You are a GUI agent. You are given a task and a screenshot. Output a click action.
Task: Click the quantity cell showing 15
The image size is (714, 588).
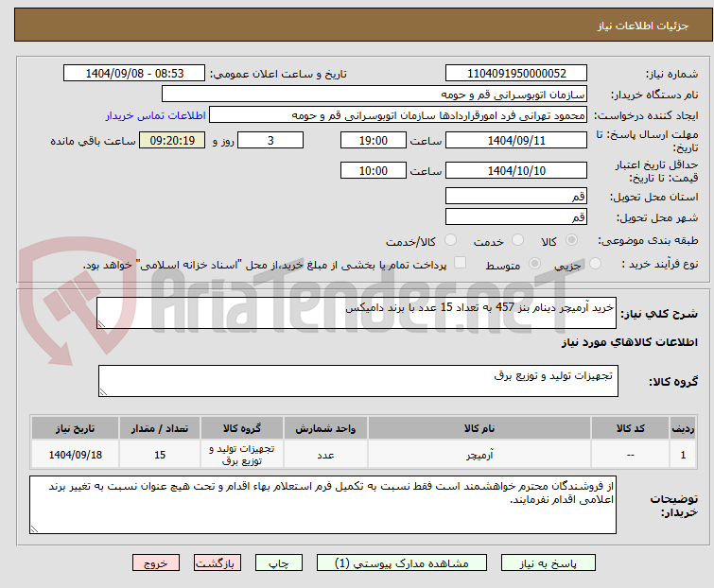click(160, 454)
